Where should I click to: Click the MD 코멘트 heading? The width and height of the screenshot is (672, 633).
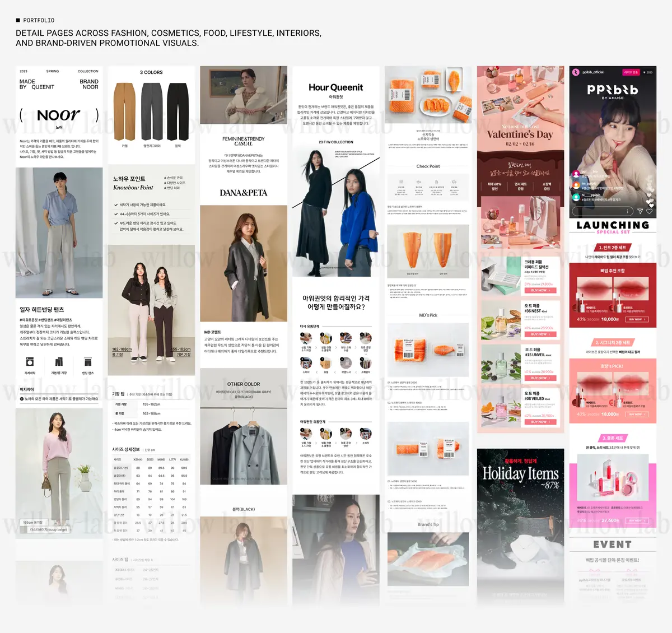[212, 332]
